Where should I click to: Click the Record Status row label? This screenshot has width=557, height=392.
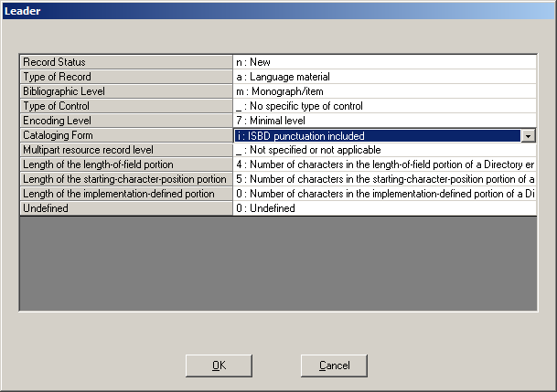tap(126, 62)
